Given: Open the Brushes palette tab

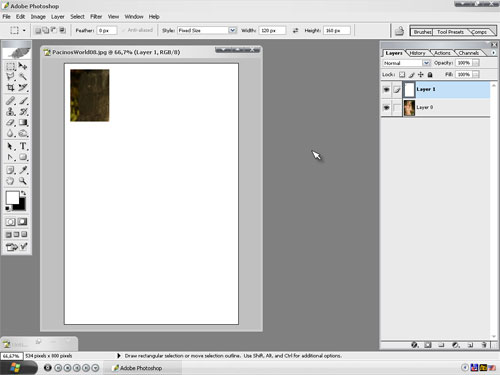Looking at the screenshot, I should click(x=422, y=32).
